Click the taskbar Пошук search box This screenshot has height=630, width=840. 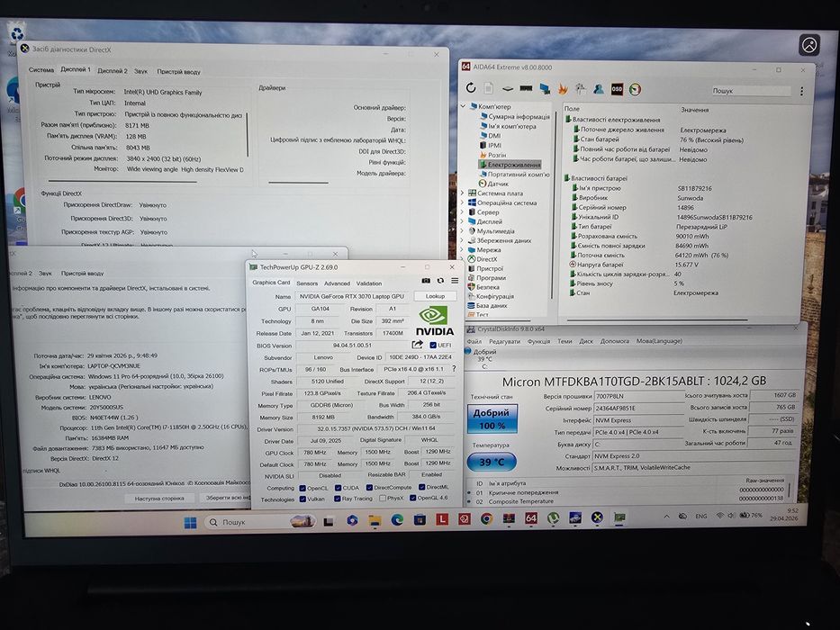258,522
